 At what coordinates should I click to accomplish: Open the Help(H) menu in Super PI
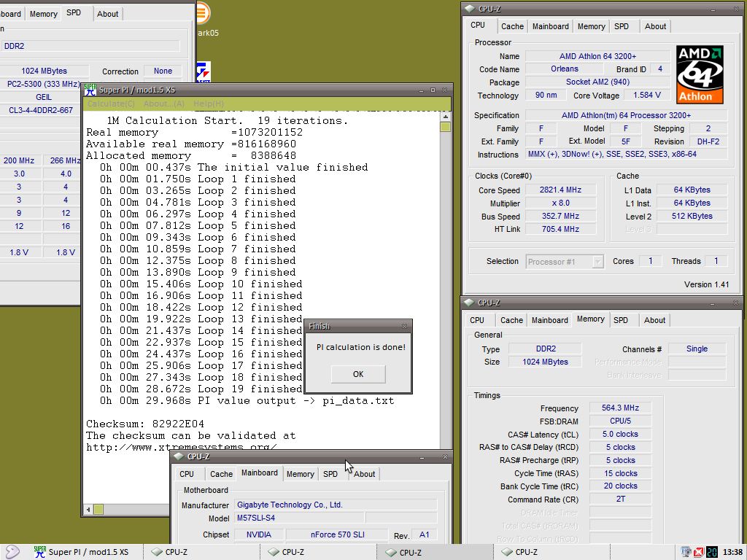209,104
